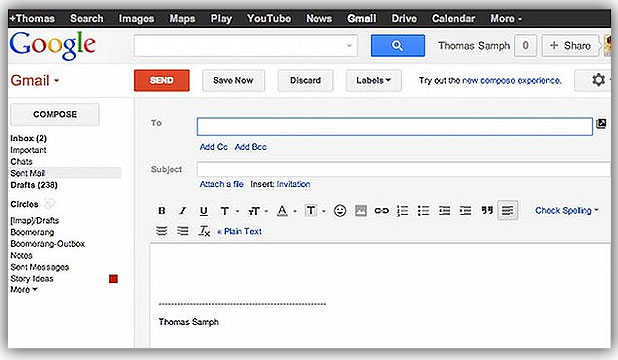This screenshot has width=618, height=360.
Task: Click Attach a file link
Action: [x=222, y=184]
